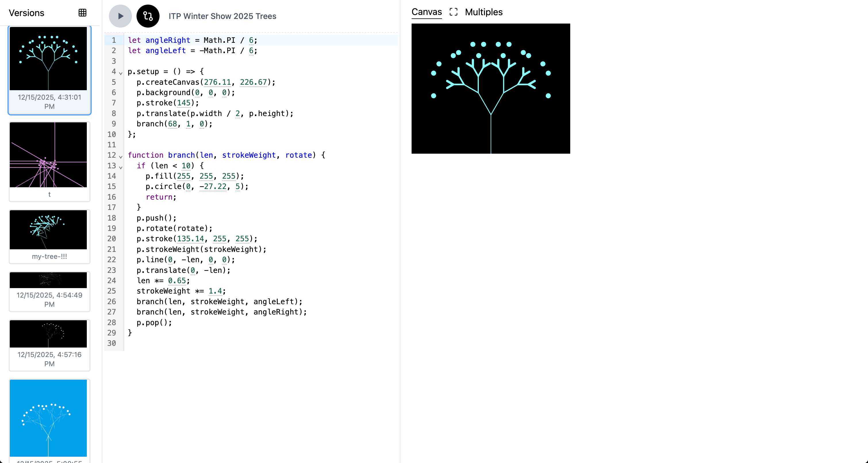Run the sketch with the play icon

[x=120, y=16]
